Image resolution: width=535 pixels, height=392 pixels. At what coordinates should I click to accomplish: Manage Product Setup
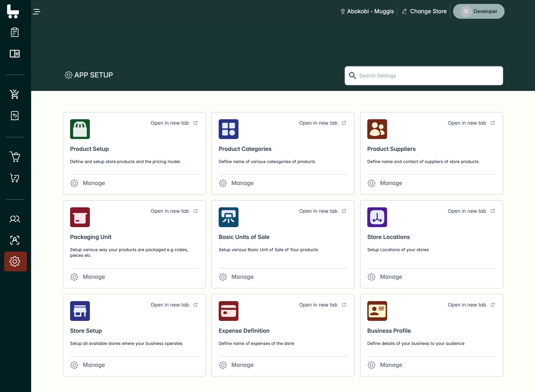[x=88, y=183]
